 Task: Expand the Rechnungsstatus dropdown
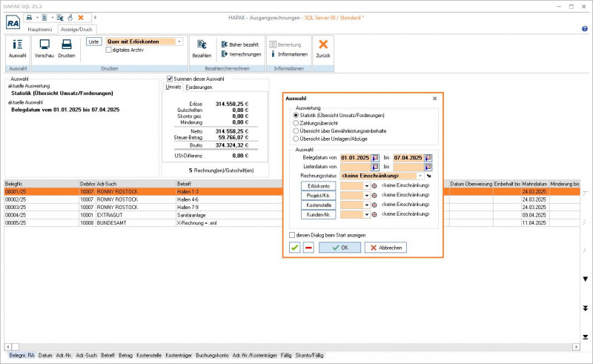[x=420, y=176]
